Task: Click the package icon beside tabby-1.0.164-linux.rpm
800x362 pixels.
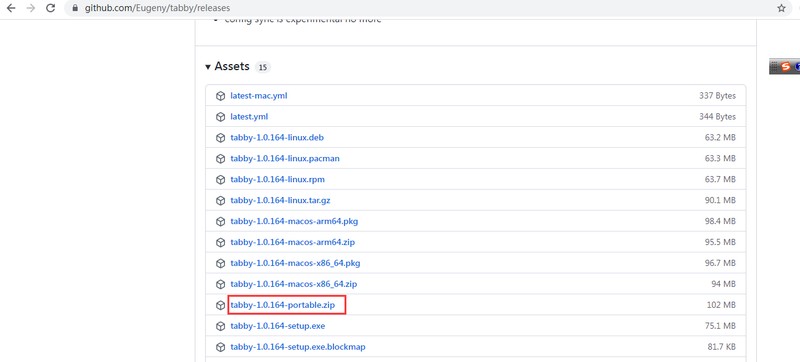Action: coord(220,179)
